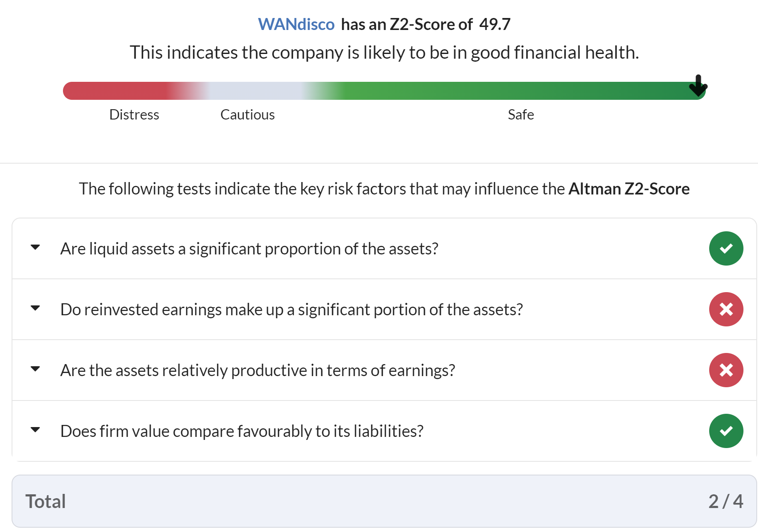Click the green checkmark for liquid assets test
Viewport: 758px width, 532px height.
tap(726, 248)
